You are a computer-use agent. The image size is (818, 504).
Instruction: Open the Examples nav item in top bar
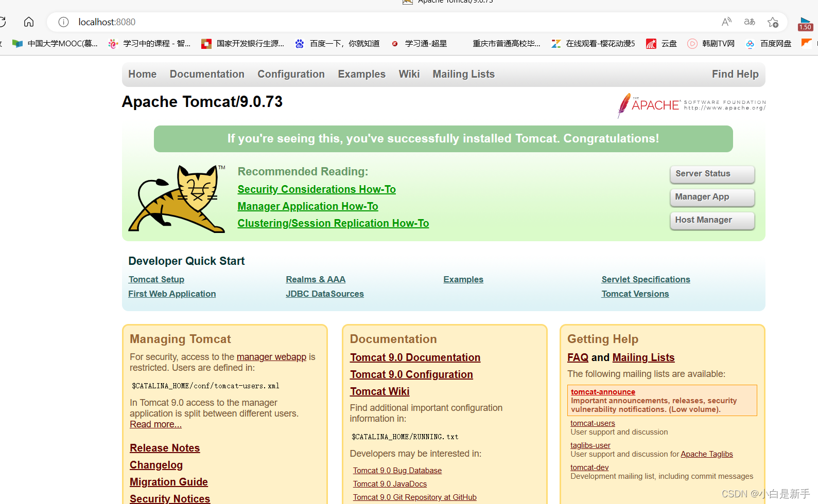coord(362,74)
